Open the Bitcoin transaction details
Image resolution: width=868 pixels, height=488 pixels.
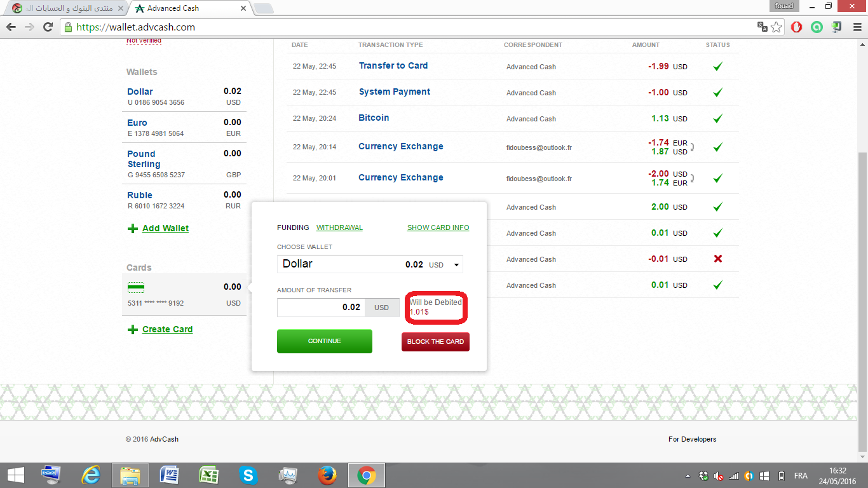pos(374,118)
